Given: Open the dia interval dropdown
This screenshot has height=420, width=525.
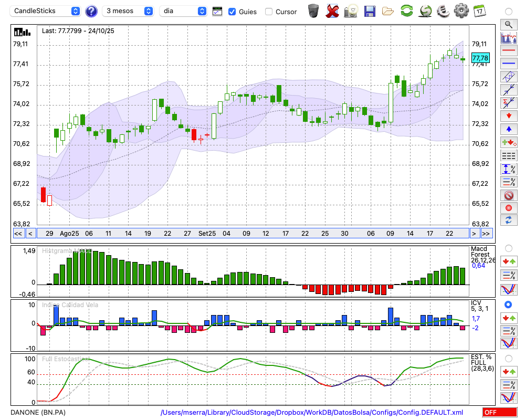Looking at the screenshot, I should click(x=183, y=11).
